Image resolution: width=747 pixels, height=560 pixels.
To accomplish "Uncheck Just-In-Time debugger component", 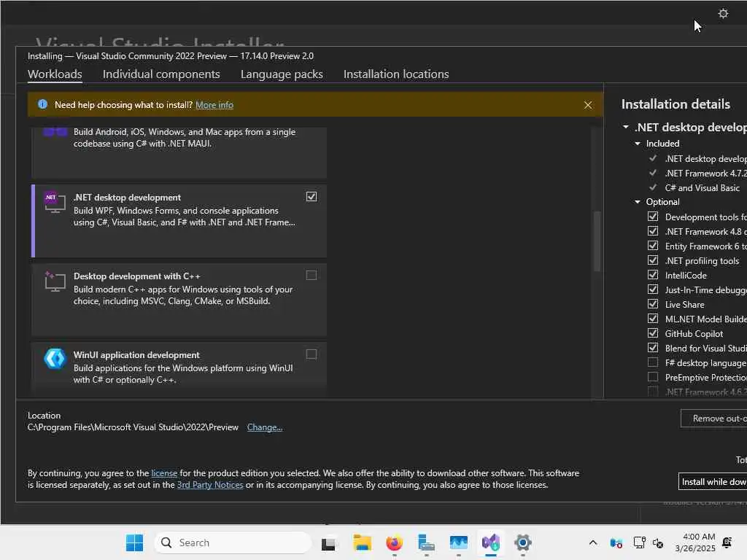I will click(653, 289).
